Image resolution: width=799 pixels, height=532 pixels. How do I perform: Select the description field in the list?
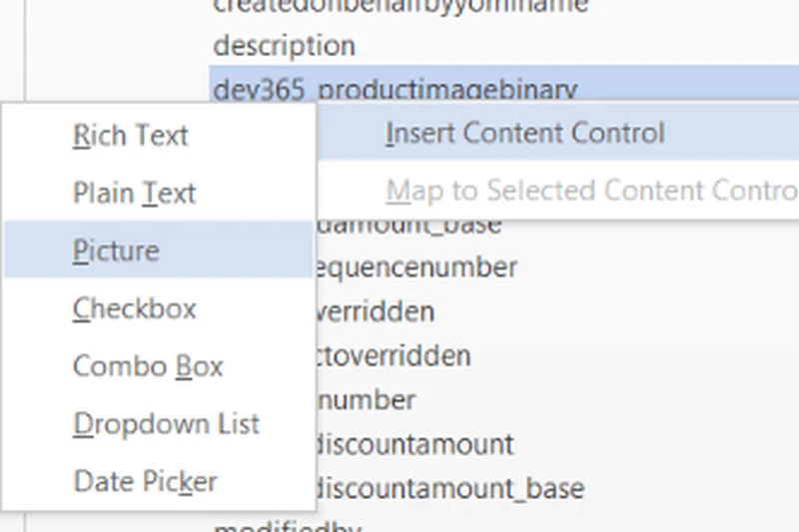[284, 46]
